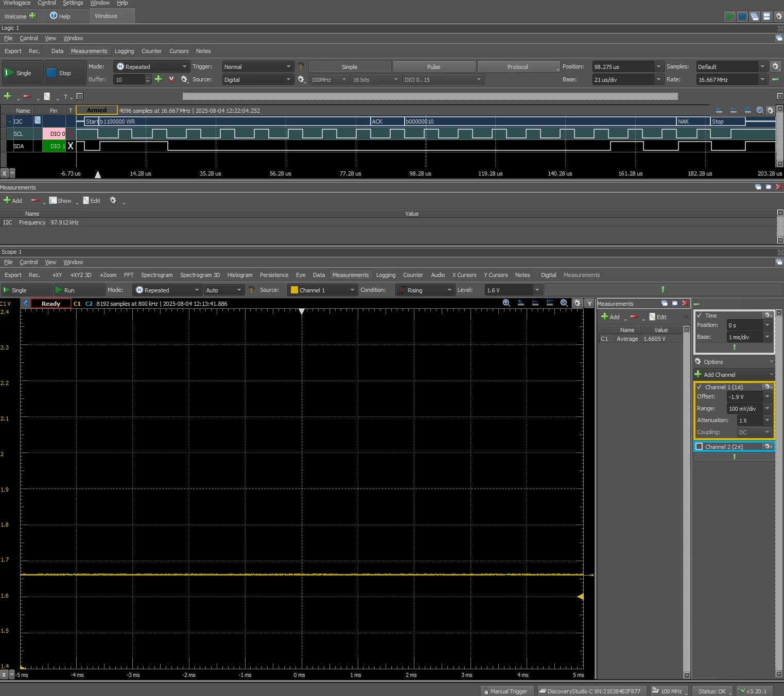
Task: Add a signal using the Logic green plus
Action: 7,96
